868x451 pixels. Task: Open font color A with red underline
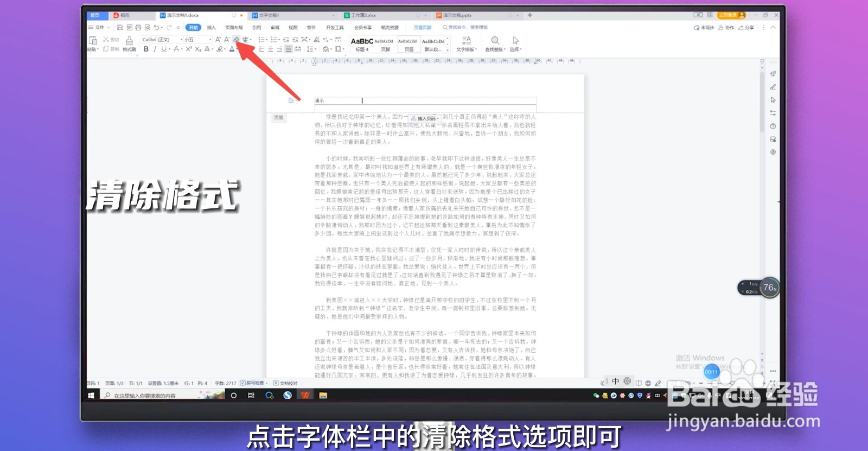[x=232, y=49]
